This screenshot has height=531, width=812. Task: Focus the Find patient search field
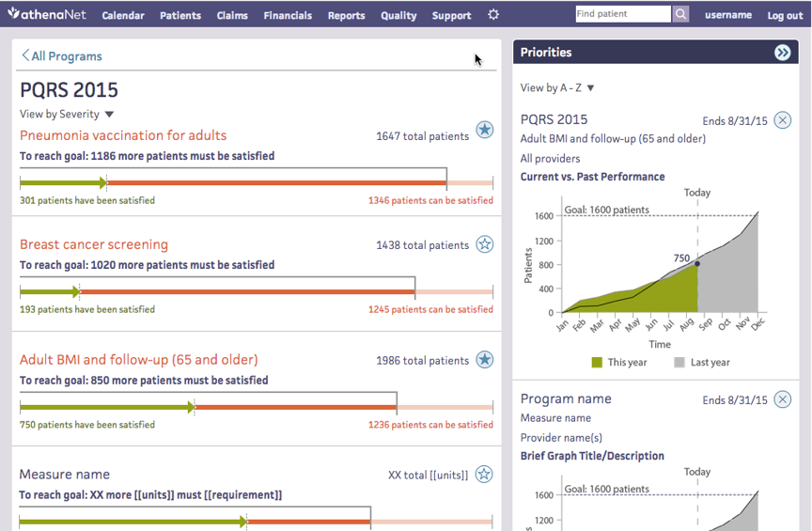[x=622, y=14]
